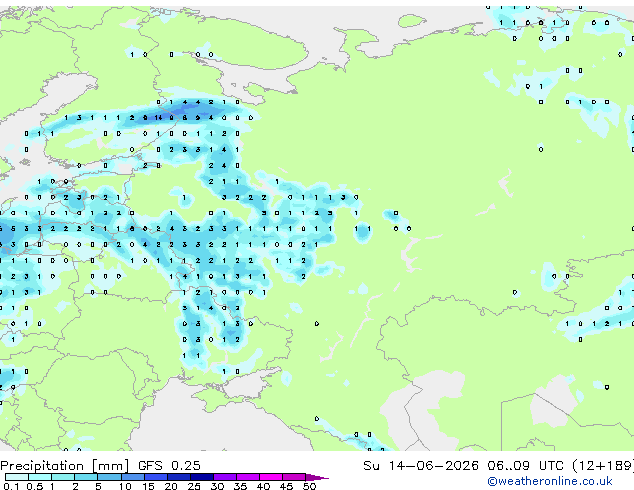Image resolution: width=634 pixels, height=490 pixels.
Task: Click the 'Su 14-06-2026' date text
Action: 421,466
